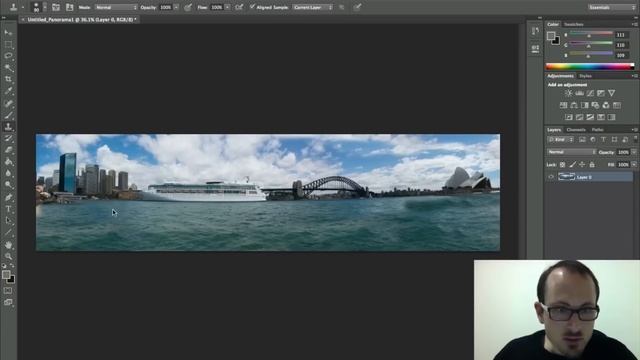
Task: Open the Sample Current Layer dropdown
Action: tap(312, 7)
